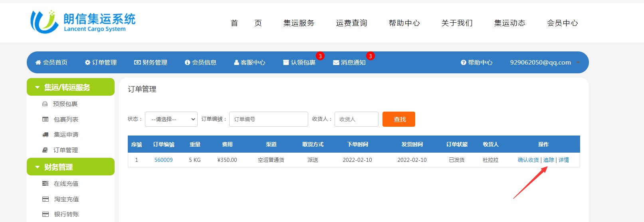Image resolution: width=644 pixels, height=222 pixels.
Task: Click the Lancent Cargo System logo
Action: click(83, 22)
